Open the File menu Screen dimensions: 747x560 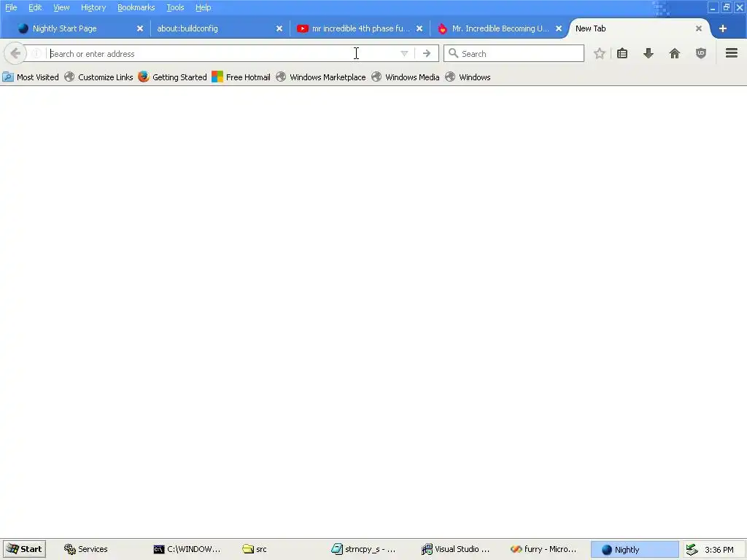pos(11,7)
